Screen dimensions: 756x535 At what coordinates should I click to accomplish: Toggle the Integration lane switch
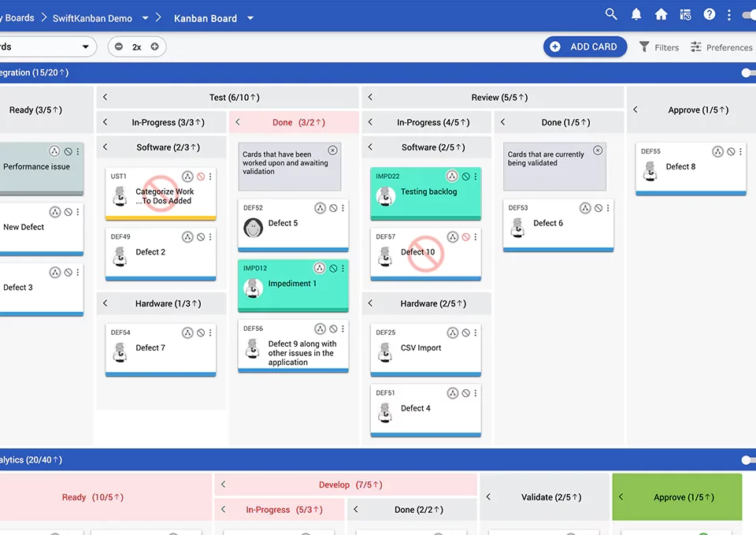748,72
